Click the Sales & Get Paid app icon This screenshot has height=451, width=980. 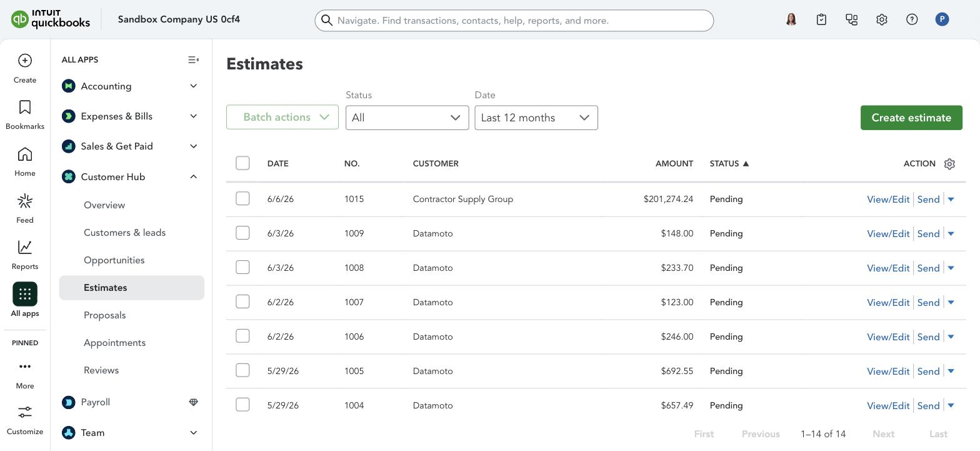(69, 146)
